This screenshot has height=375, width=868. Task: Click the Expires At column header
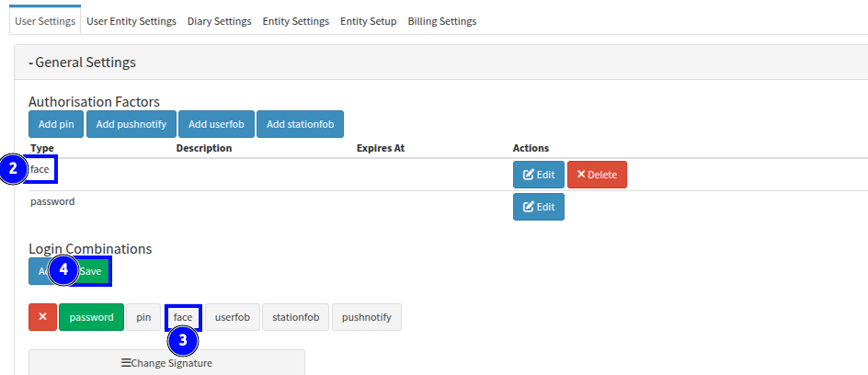click(x=381, y=148)
